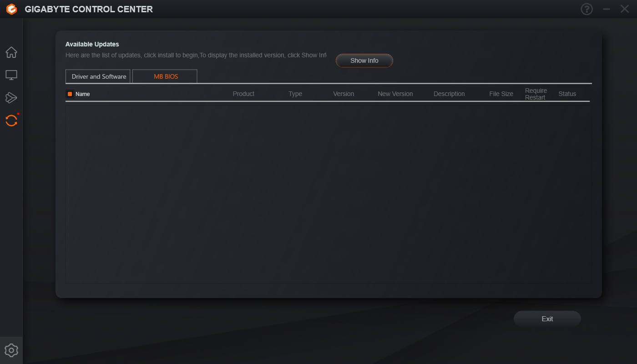Screen dimensions: 637x364
Task: Click the Version column header
Action: (344, 94)
